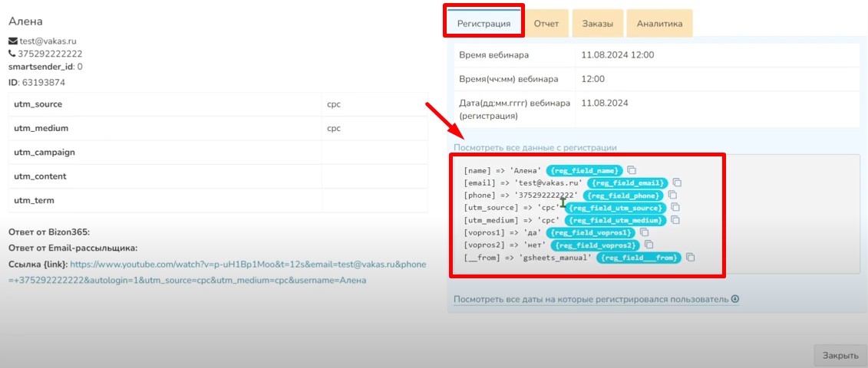This screenshot has width=868, height=368.
Task: Copy the reg_field_email variable
Action: (x=678, y=183)
